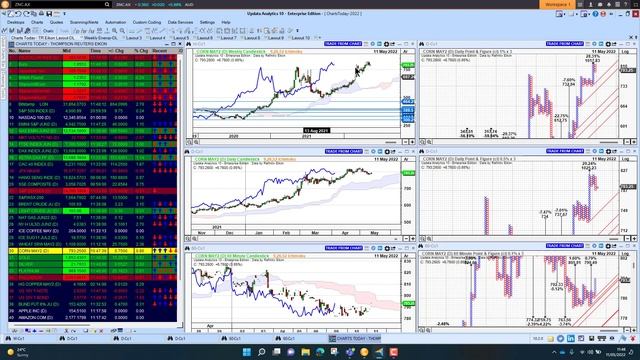This screenshot has width=640, height=360.
Task: Open the Settings menu
Action: point(207,22)
